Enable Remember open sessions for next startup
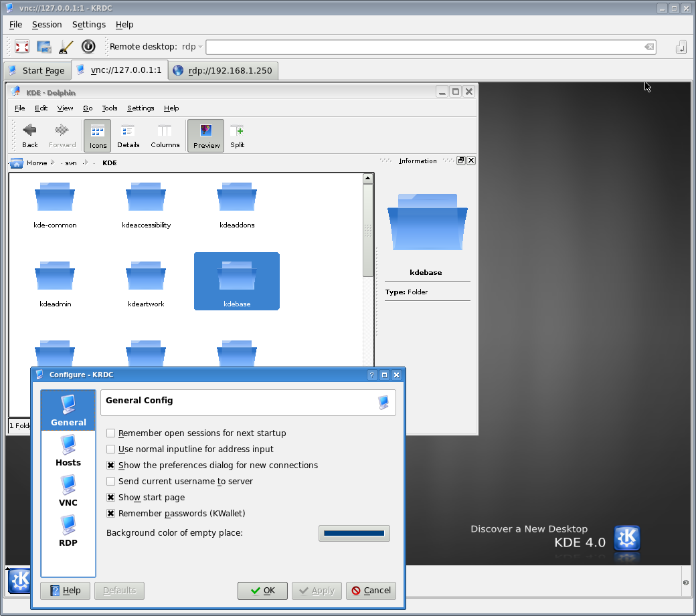 111,433
